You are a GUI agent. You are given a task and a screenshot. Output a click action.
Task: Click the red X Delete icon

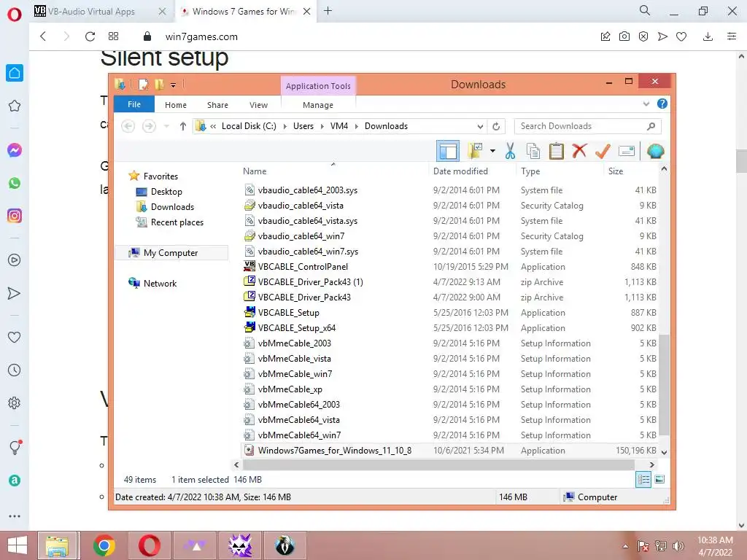coord(579,151)
